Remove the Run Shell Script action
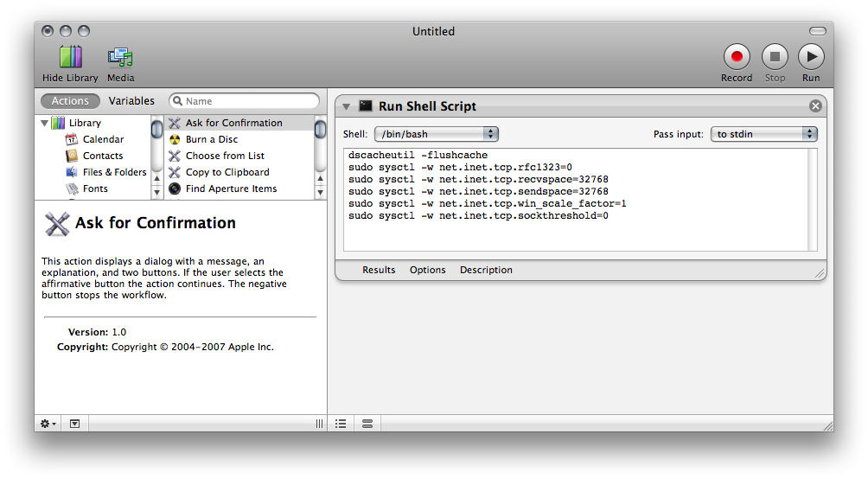 coord(815,105)
